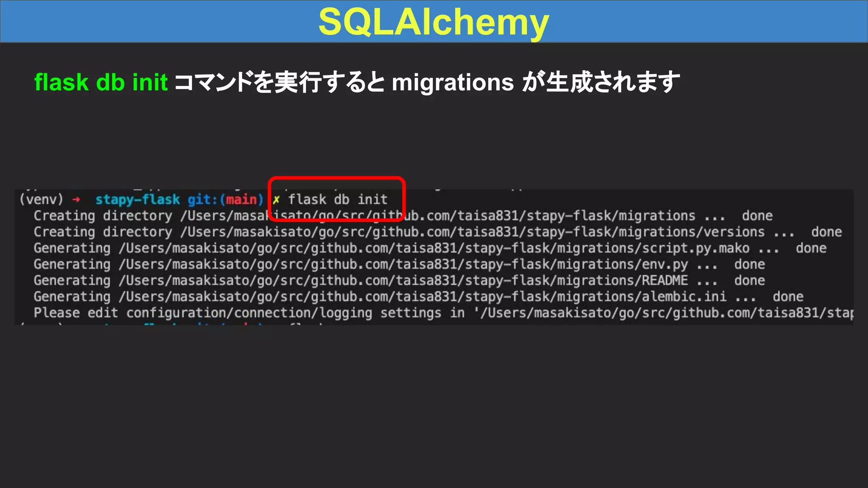868x488 pixels.
Task: Click the 'flask db init' command inside the red box
Action: point(338,200)
